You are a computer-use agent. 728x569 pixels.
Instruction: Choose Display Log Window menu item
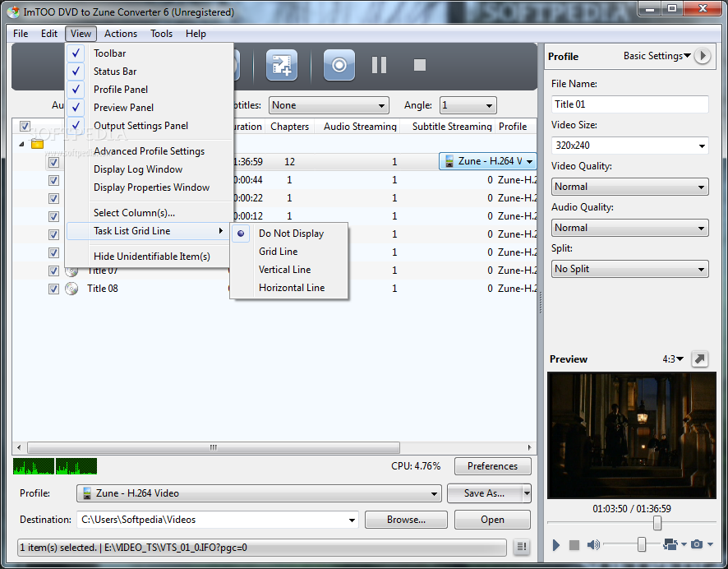click(x=149, y=169)
